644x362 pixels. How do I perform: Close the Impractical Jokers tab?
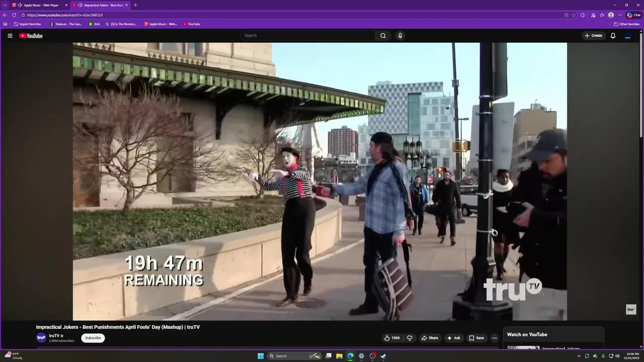pyautogui.click(x=126, y=5)
